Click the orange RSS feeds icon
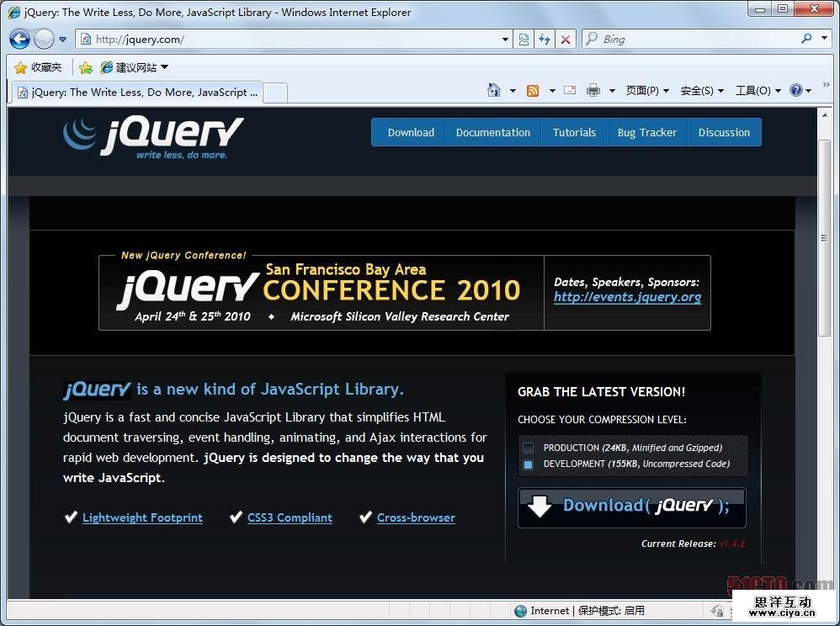 point(533,91)
